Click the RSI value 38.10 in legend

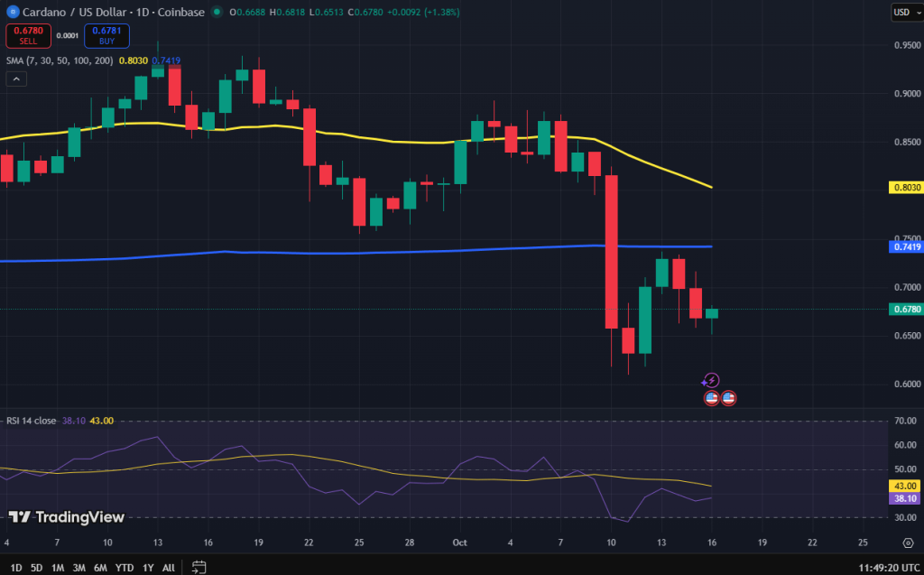click(74, 421)
